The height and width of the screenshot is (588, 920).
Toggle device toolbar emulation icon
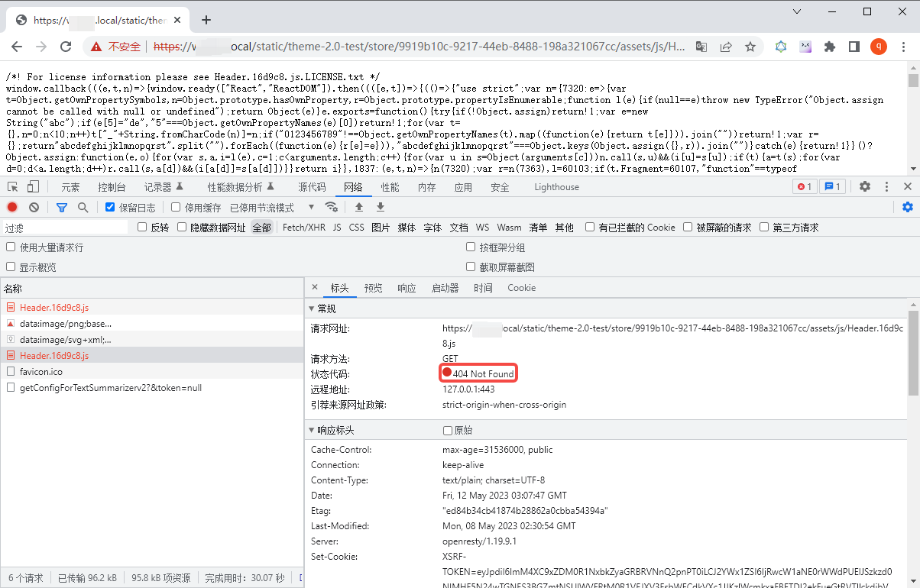pyautogui.click(x=33, y=186)
